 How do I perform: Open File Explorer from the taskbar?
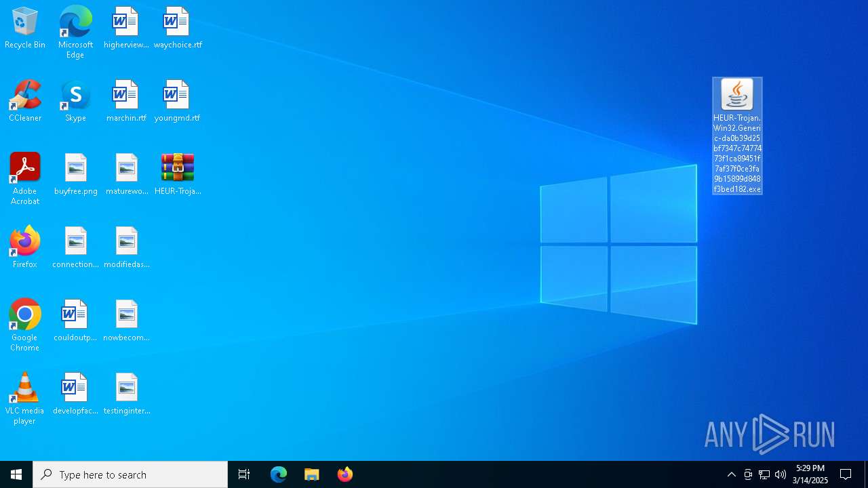(312, 474)
